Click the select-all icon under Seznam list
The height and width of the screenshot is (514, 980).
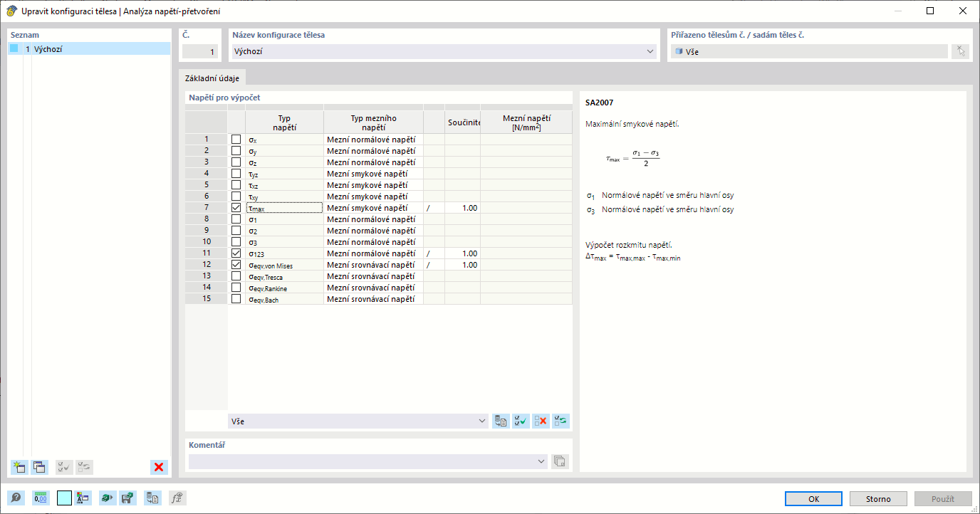pos(64,467)
